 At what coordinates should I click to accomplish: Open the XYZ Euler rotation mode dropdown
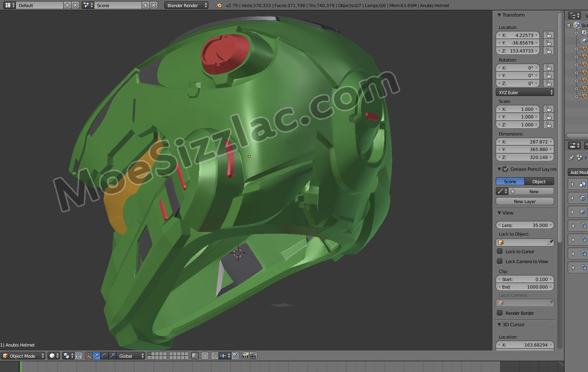point(525,92)
